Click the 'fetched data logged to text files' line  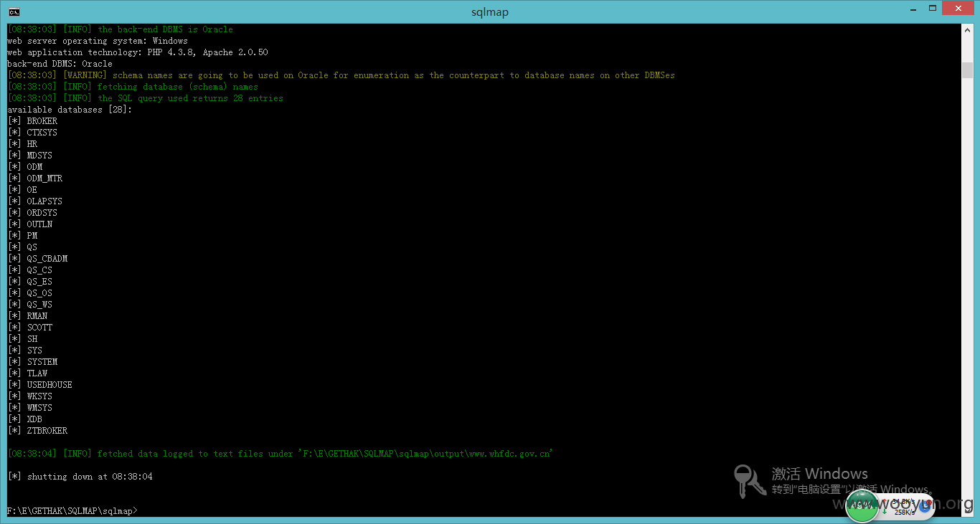click(x=281, y=454)
